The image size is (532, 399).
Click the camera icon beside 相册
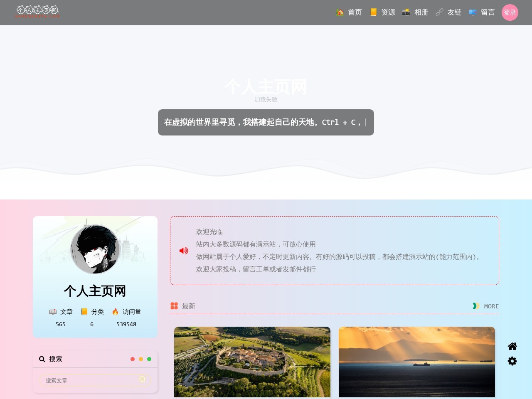pos(406,12)
